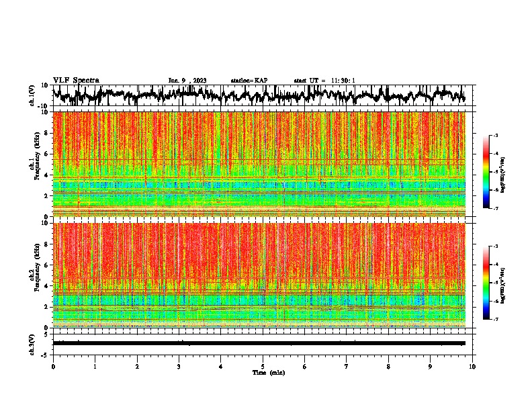Click the "-3" tick on ch.2 color bar
The width and height of the screenshot is (532, 411).
point(496,246)
